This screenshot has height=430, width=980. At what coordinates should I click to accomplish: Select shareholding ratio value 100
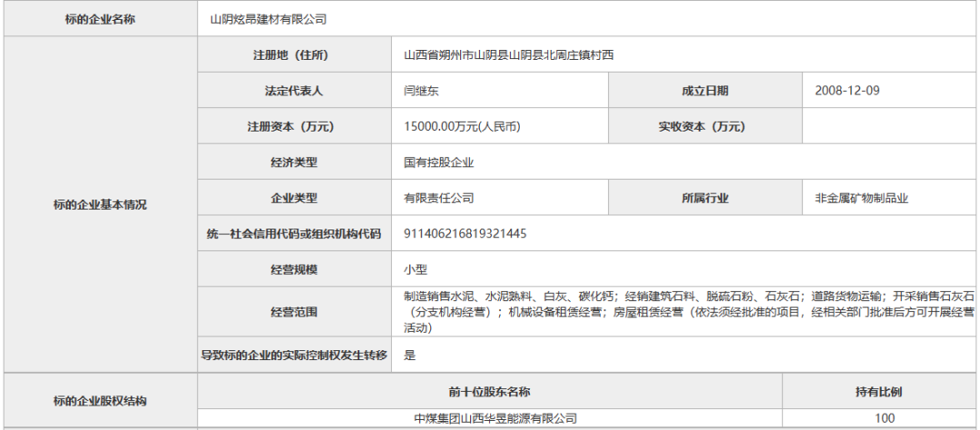885,418
